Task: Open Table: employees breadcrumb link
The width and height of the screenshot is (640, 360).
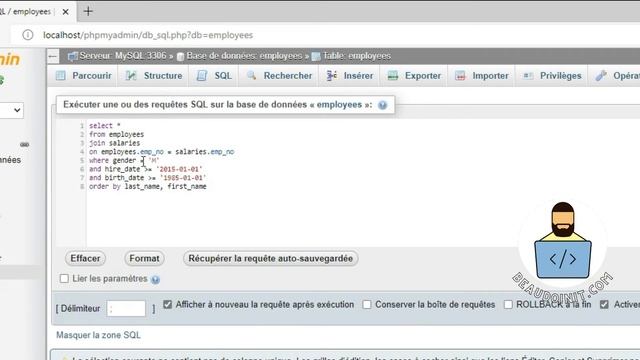Action: point(357,56)
